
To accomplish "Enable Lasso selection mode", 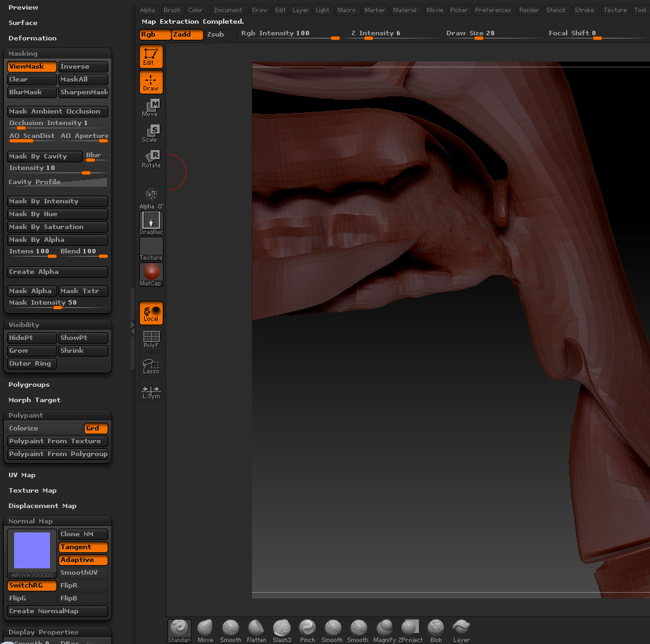I will [x=151, y=365].
